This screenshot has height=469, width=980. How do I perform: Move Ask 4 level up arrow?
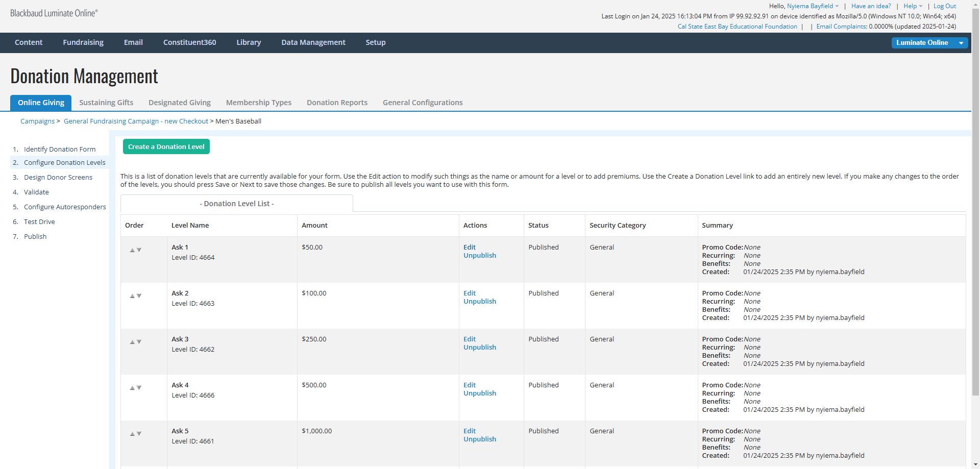[132, 388]
